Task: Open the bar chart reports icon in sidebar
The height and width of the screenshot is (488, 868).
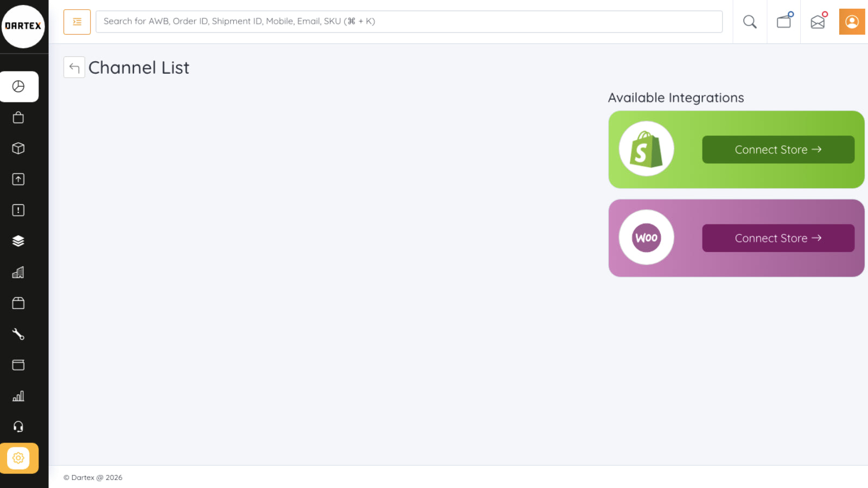Action: pos(18,396)
